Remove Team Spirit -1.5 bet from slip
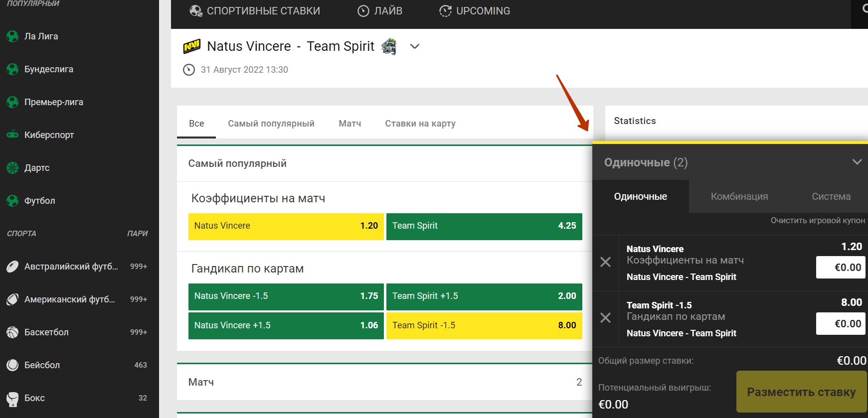This screenshot has width=868, height=418. [605, 318]
